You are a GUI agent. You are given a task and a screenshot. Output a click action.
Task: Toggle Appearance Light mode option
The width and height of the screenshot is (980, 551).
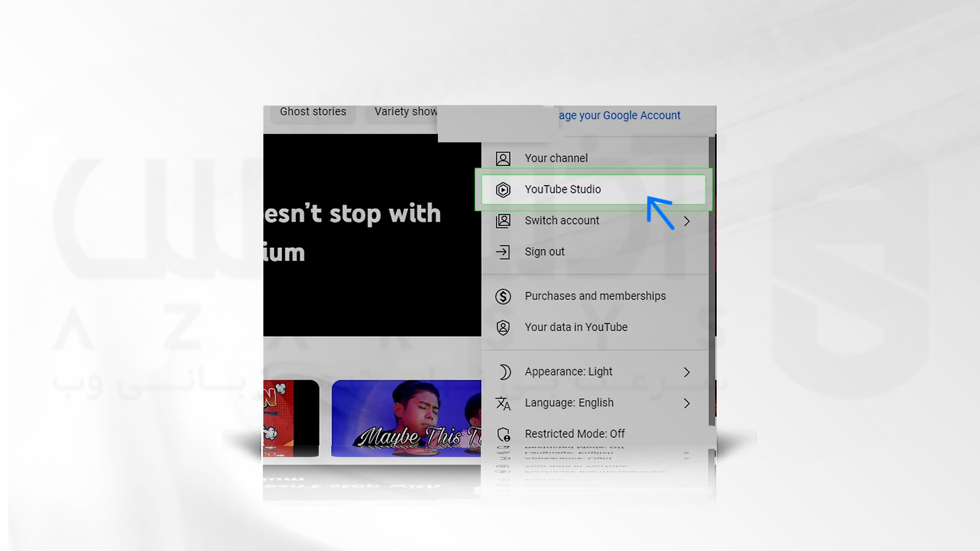(594, 371)
